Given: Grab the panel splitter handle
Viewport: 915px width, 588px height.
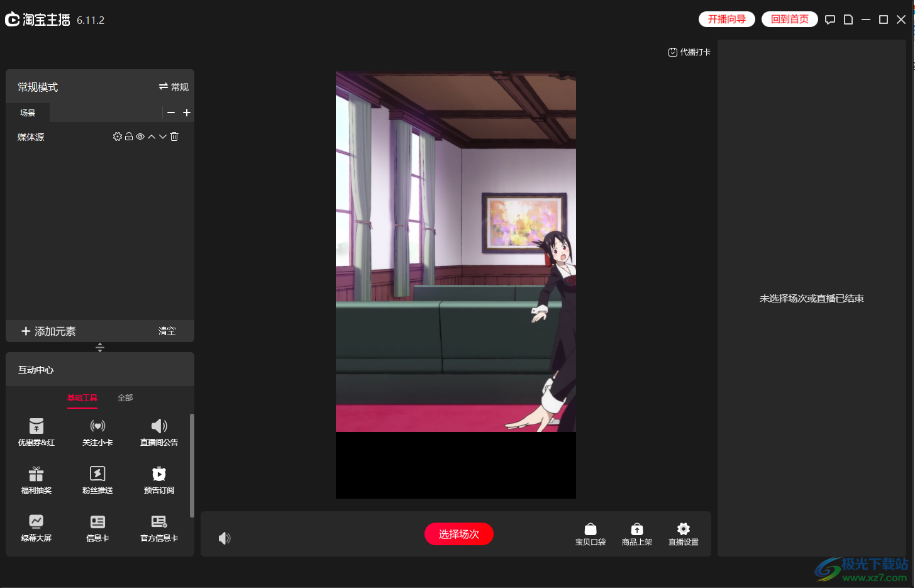Looking at the screenshot, I should click(100, 347).
